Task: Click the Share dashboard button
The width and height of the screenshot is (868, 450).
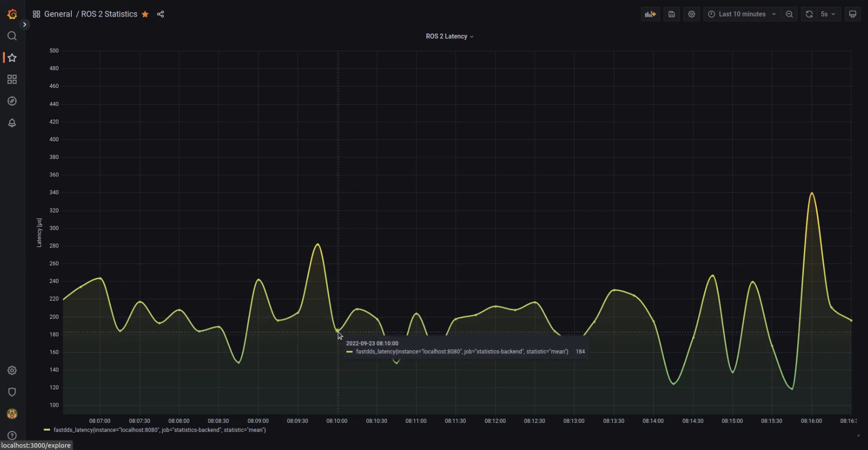Action: tap(161, 14)
